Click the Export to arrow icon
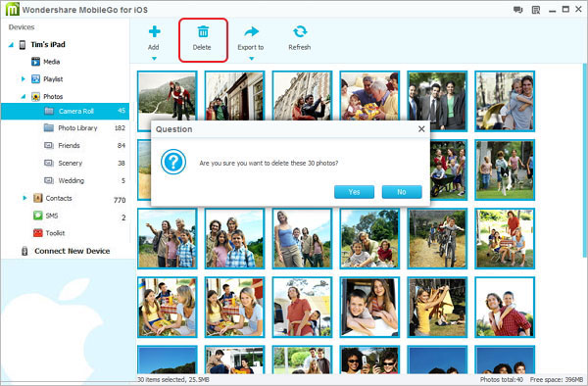 pos(251,31)
